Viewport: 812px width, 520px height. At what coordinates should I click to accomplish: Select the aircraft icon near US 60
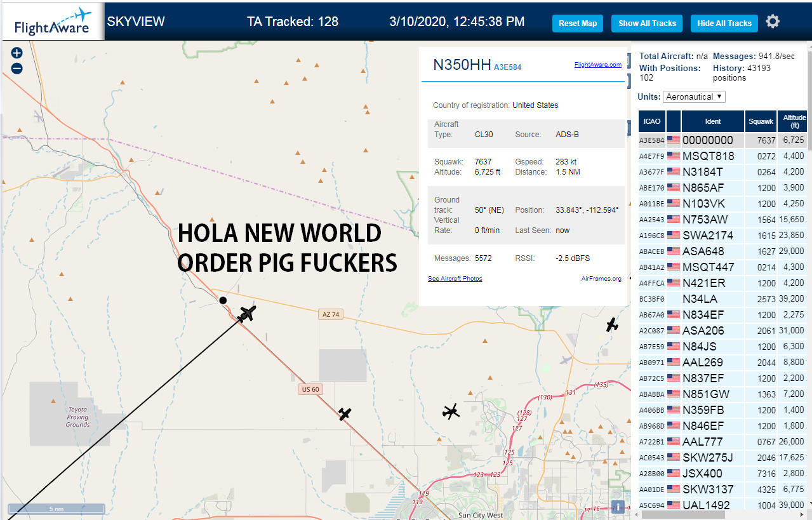[x=345, y=414]
